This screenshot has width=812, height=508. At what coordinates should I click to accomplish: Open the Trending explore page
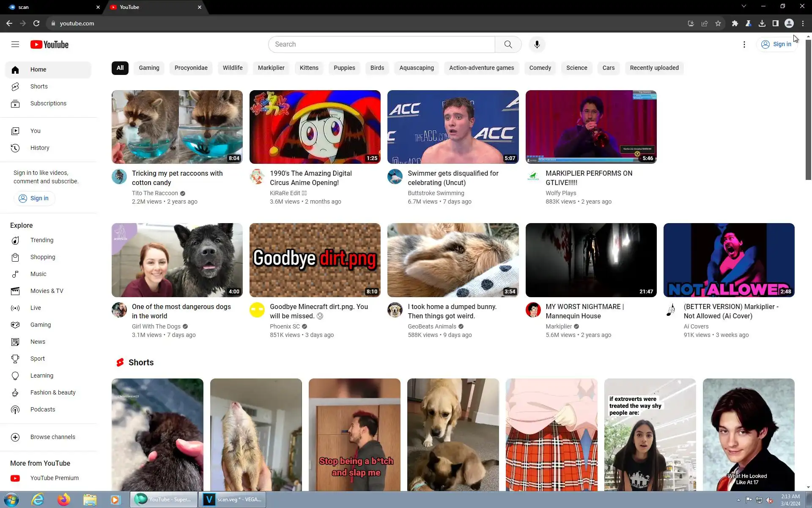pyautogui.click(x=41, y=240)
